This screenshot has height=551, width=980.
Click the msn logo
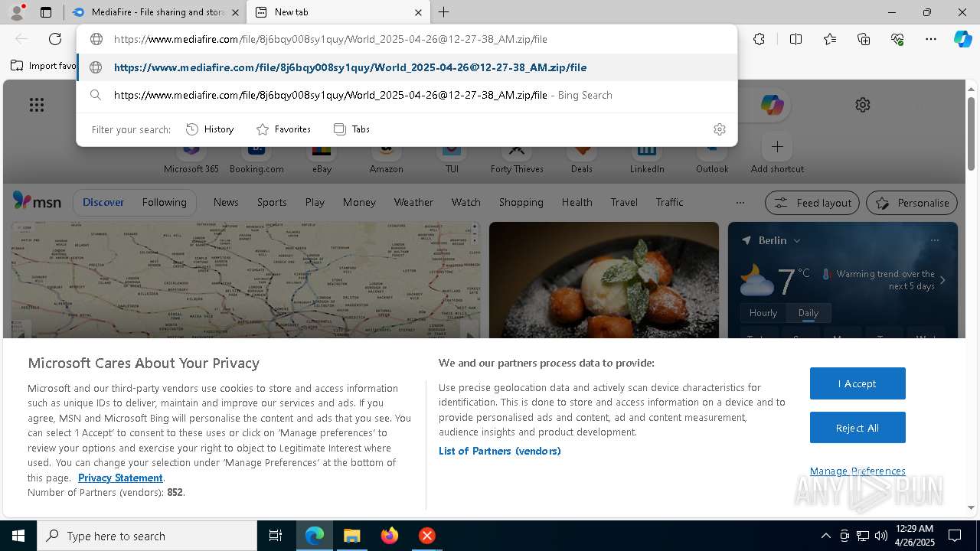[37, 201]
